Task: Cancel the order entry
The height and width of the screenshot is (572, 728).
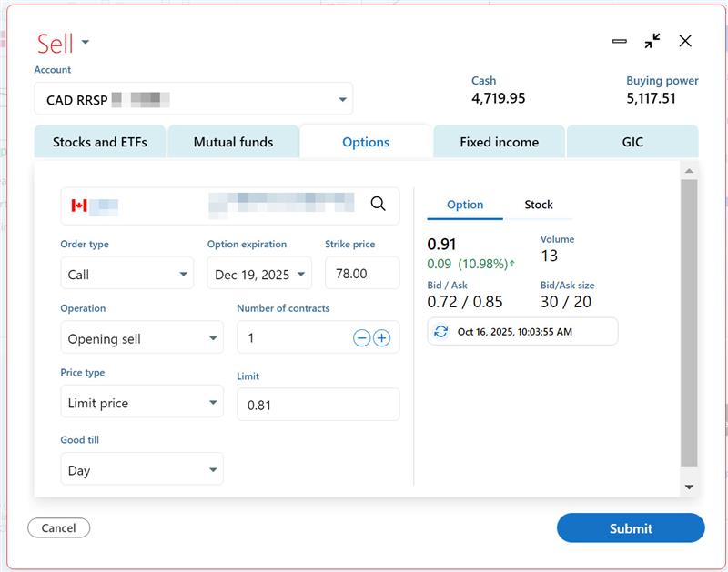Action: [58, 527]
